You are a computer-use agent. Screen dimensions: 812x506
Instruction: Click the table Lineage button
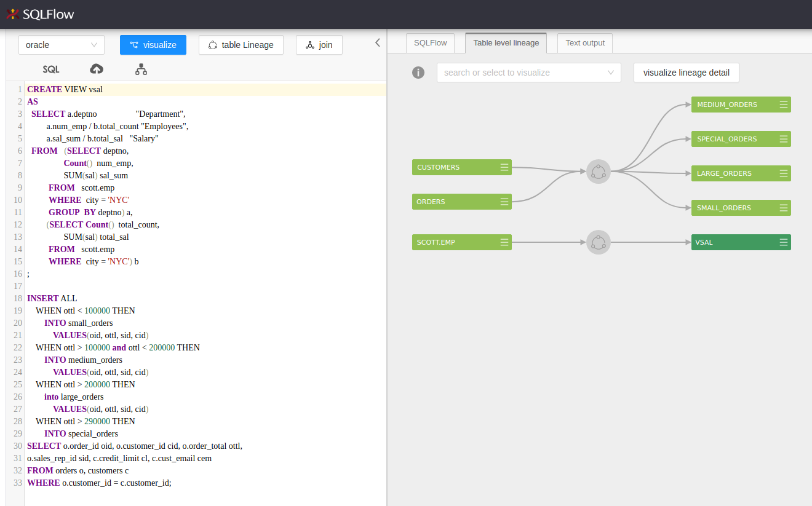coord(241,45)
